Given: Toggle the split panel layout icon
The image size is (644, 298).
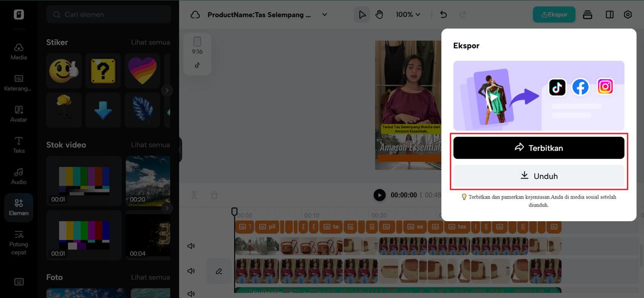Looking at the screenshot, I should pos(609,15).
